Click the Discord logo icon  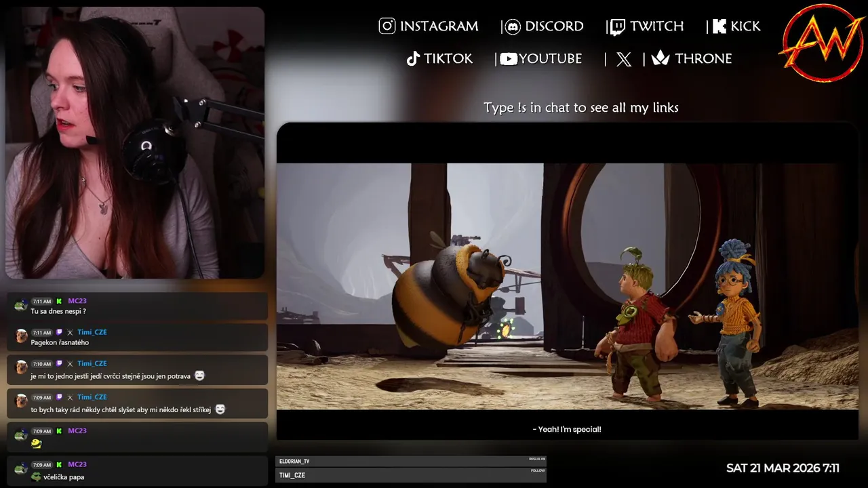tap(513, 26)
